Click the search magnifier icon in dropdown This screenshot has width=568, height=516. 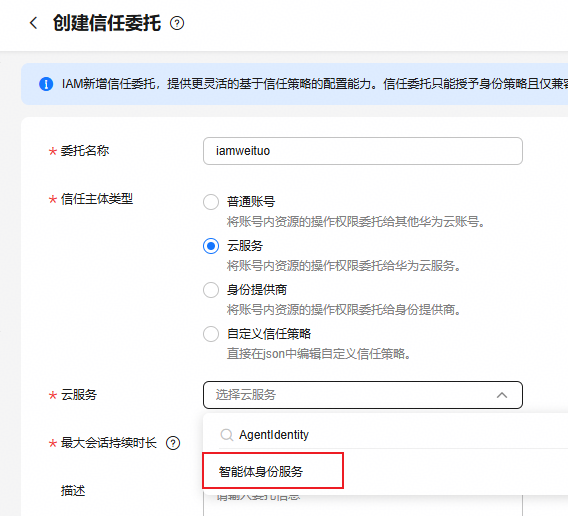point(227,435)
